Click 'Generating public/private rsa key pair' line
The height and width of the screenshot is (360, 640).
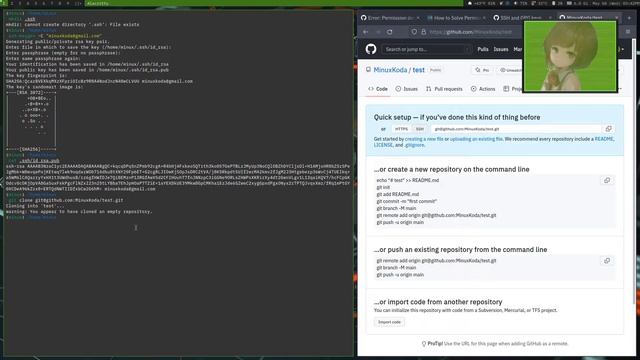tap(57, 42)
